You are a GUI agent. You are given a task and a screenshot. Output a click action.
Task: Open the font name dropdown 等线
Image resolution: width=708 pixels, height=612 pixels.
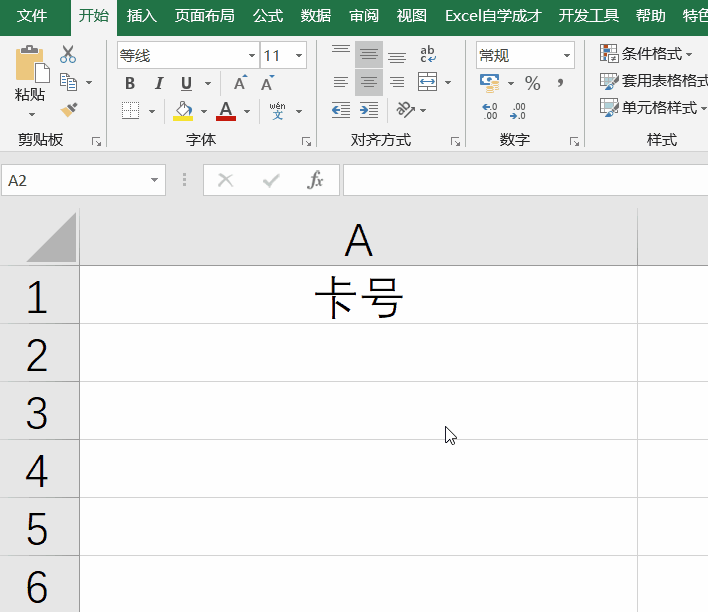click(x=252, y=56)
